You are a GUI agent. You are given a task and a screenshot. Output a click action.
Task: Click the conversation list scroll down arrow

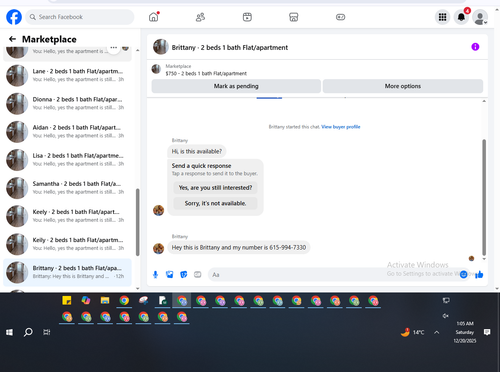point(137,289)
